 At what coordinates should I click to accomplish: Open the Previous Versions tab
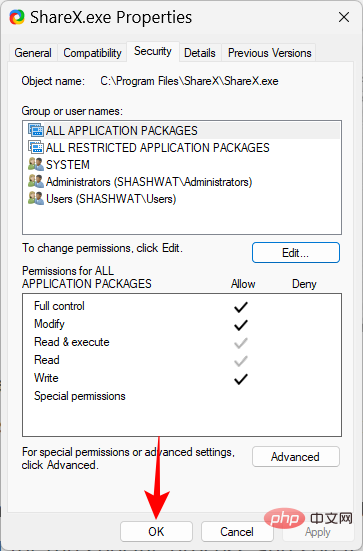(x=270, y=53)
